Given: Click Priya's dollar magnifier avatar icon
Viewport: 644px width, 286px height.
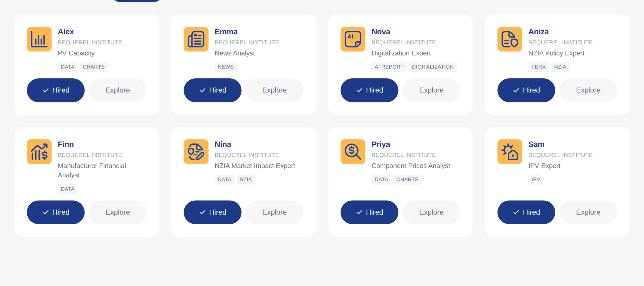Looking at the screenshot, I should click(x=353, y=152).
